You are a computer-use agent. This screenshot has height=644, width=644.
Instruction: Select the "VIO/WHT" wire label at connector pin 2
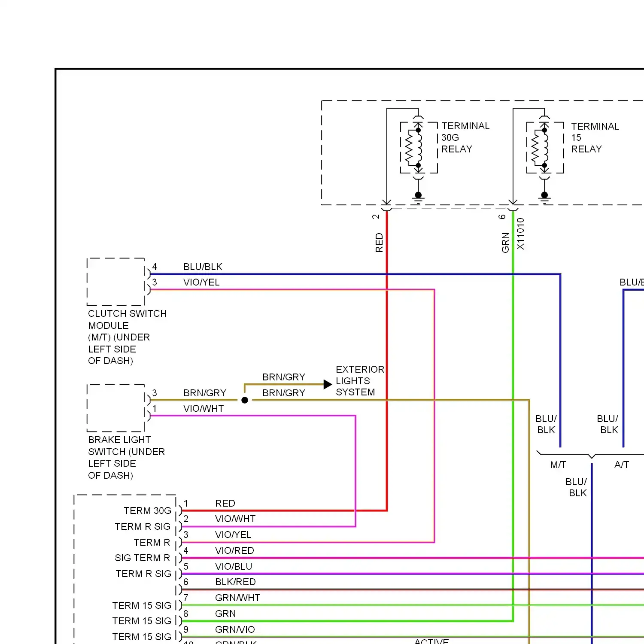[235, 519]
